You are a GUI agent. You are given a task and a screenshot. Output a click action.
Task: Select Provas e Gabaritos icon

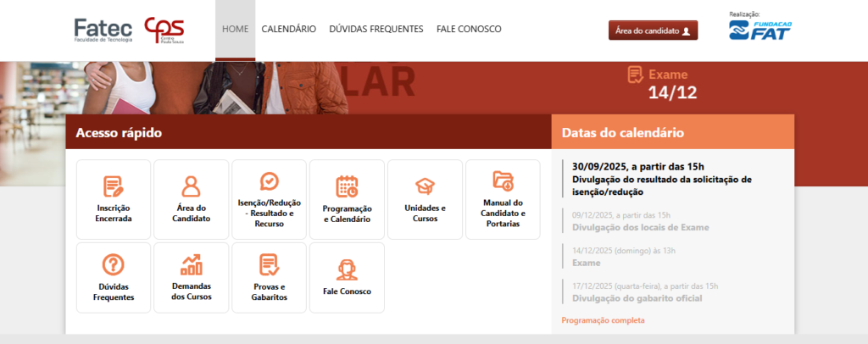pyautogui.click(x=269, y=264)
